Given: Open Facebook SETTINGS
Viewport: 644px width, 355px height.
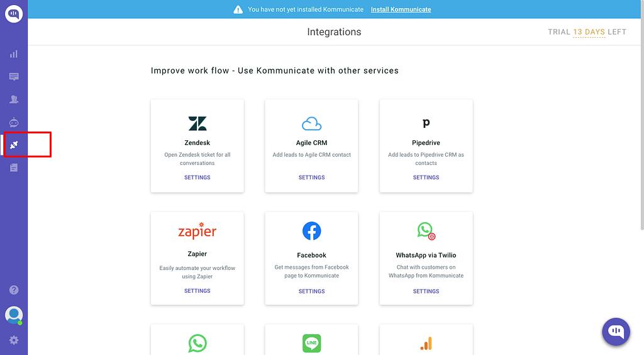Looking at the screenshot, I should point(312,291).
